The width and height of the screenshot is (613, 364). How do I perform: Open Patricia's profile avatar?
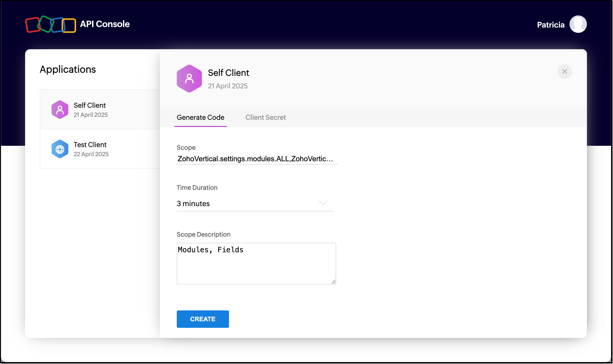(578, 24)
